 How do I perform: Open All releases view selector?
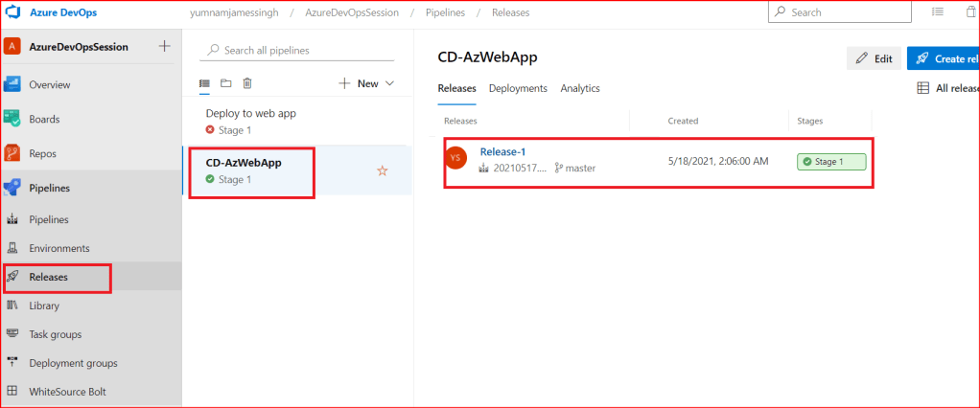946,88
